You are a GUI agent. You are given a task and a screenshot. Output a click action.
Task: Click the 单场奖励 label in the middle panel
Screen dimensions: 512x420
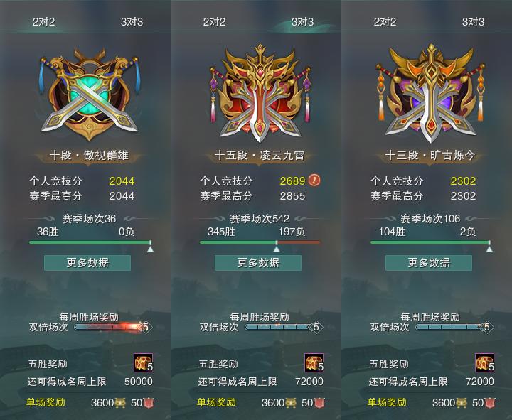216,402
